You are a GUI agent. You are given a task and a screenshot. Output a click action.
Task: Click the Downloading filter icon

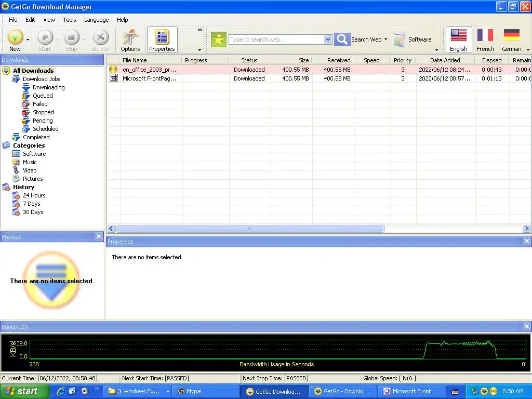(x=26, y=87)
